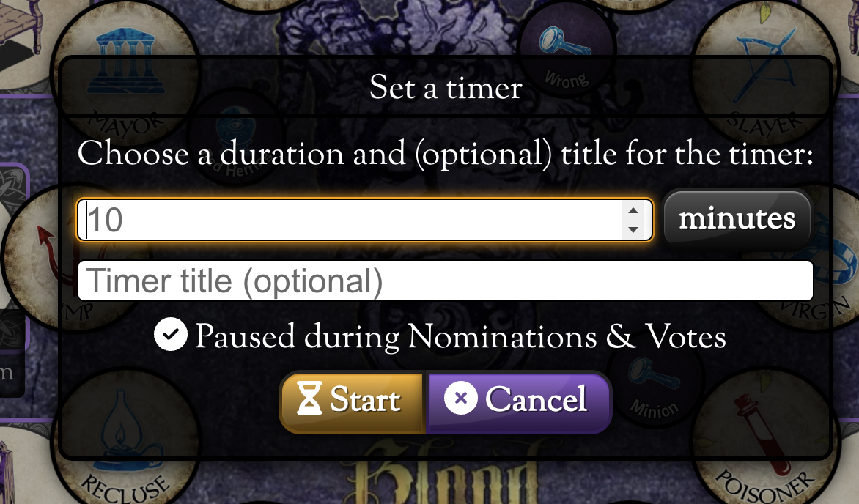Screen dimensions: 859x504
Task: Focus the timer duration number field
Action: (x=352, y=220)
